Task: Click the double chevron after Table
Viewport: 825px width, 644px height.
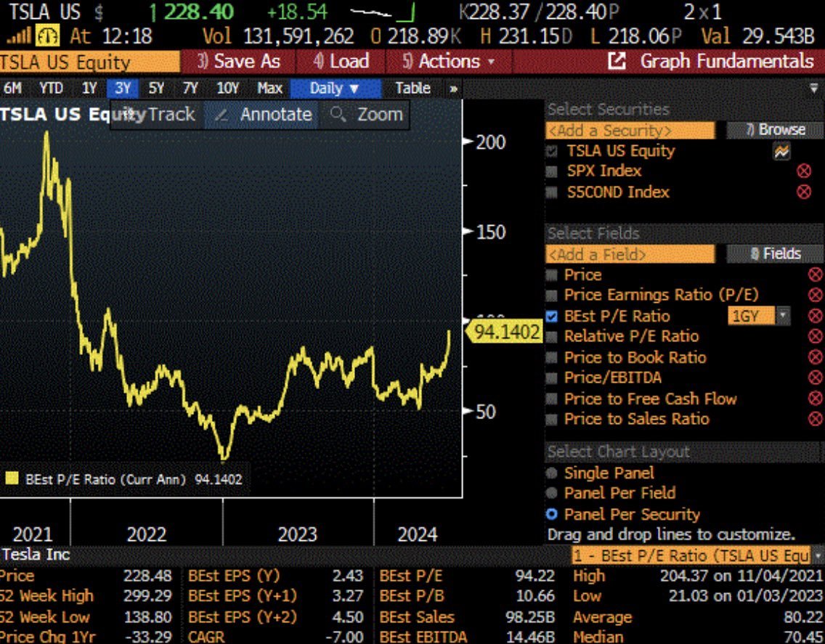Action: click(453, 89)
